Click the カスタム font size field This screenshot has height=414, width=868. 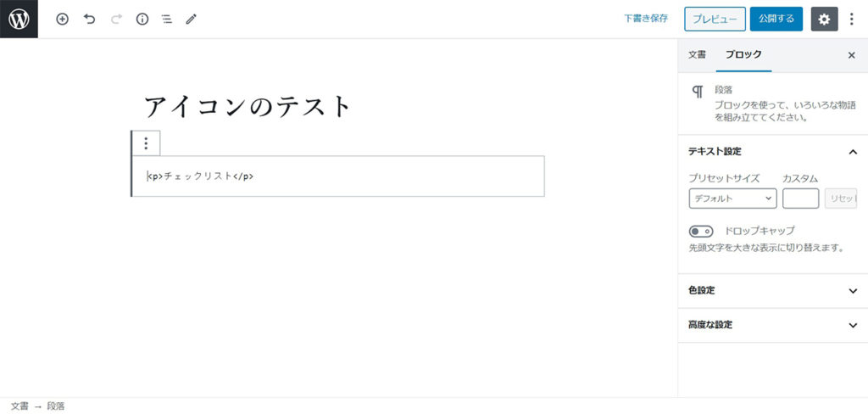pyautogui.click(x=800, y=199)
